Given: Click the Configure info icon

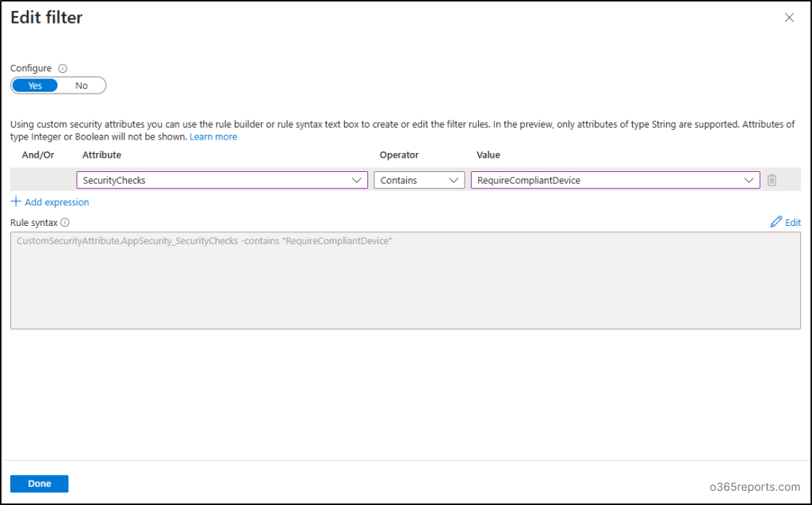Looking at the screenshot, I should coord(63,68).
